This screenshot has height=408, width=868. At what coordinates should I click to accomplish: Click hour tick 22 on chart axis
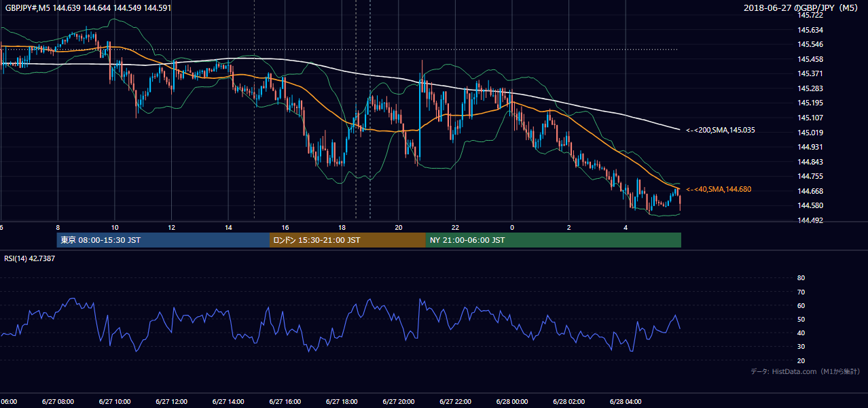click(455, 227)
